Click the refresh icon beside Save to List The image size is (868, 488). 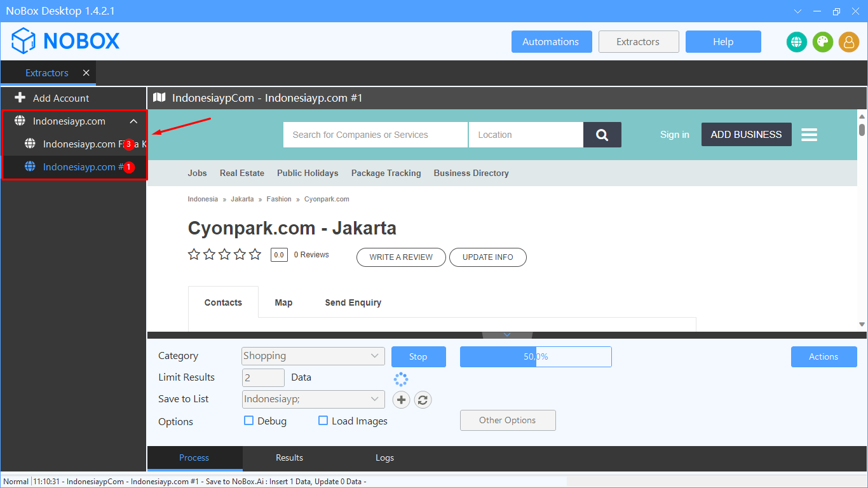[x=423, y=400]
